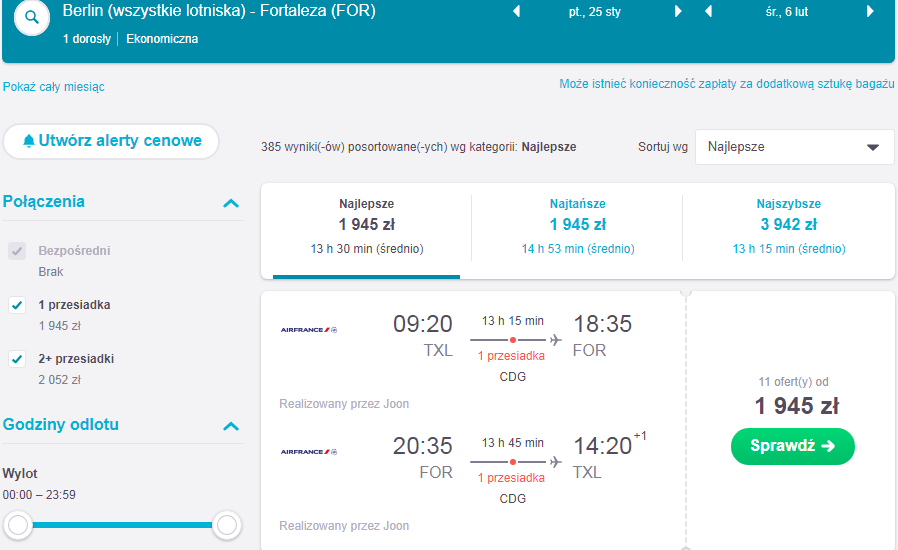Click Air France logo on outbound flight
The width and height of the screenshot is (898, 550).
tap(309, 329)
